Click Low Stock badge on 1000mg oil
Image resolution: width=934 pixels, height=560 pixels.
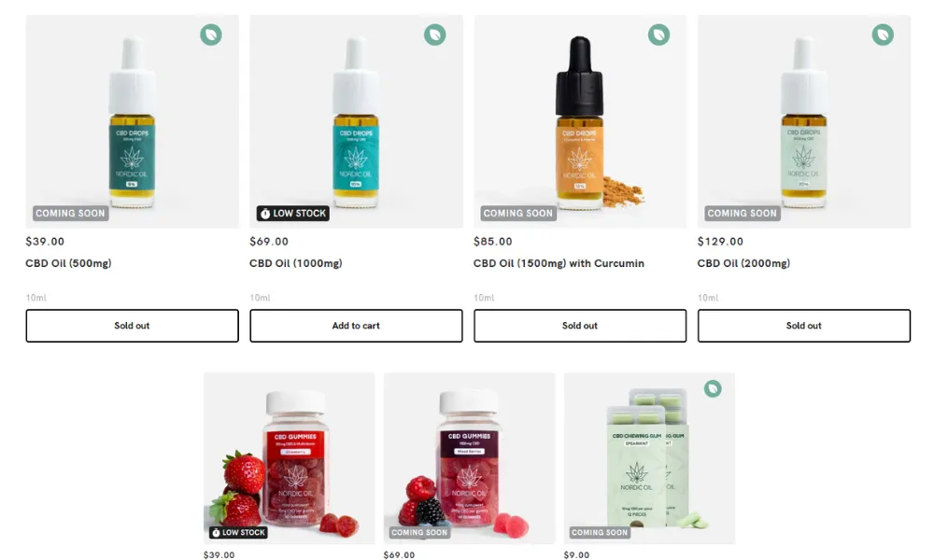point(293,213)
